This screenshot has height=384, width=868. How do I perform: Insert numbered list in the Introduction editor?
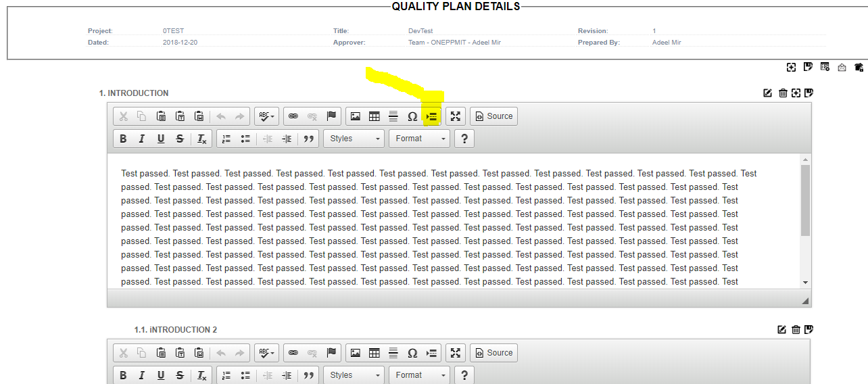tap(226, 139)
